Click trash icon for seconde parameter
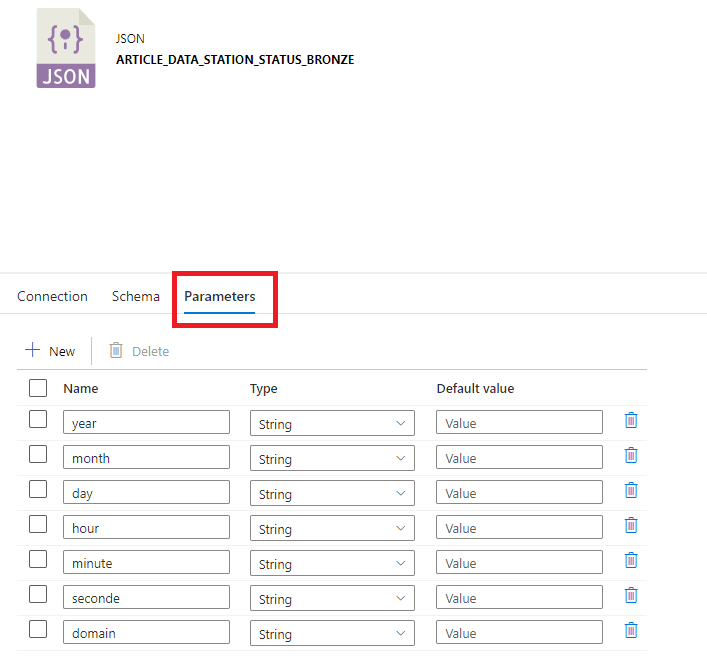Viewport: 707px width, 667px height. (x=631, y=596)
